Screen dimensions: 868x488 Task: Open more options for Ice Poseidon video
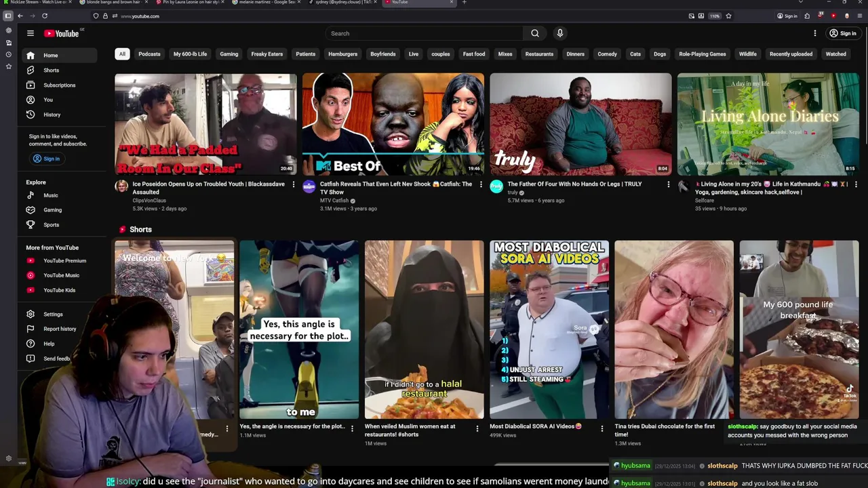click(x=294, y=184)
